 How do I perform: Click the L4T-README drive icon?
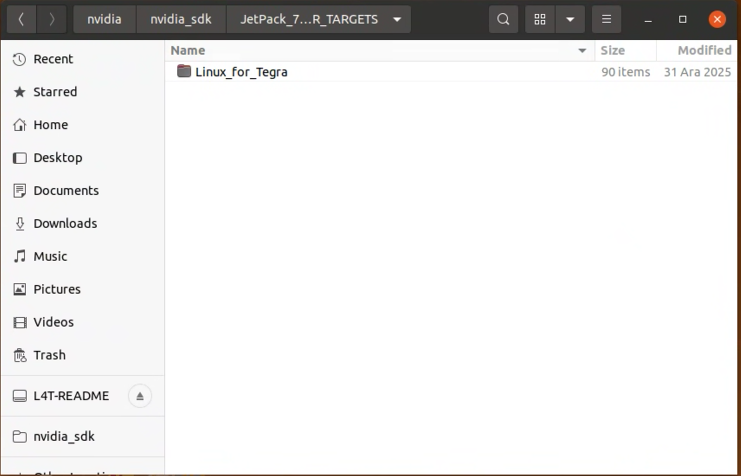(19, 396)
